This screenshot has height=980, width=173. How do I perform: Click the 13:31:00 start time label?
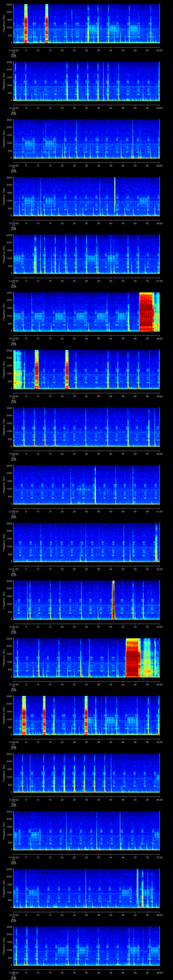[14, 569]
